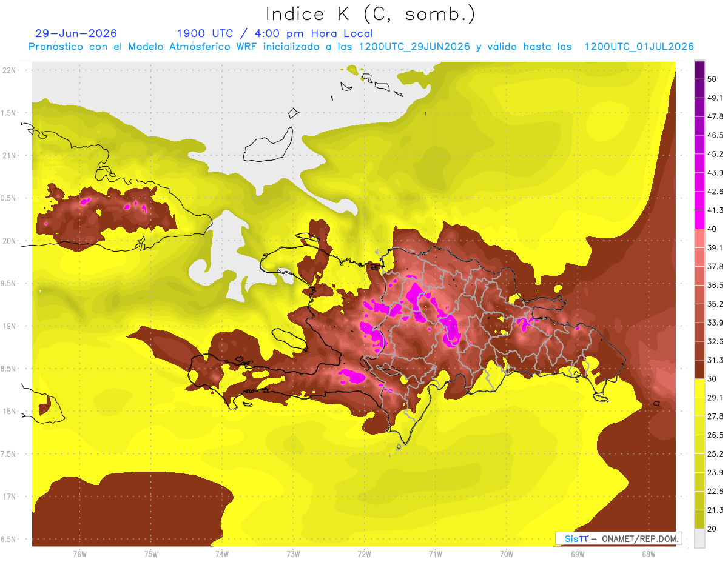Click the legend value '26.5'
728x562 pixels.
click(715, 435)
